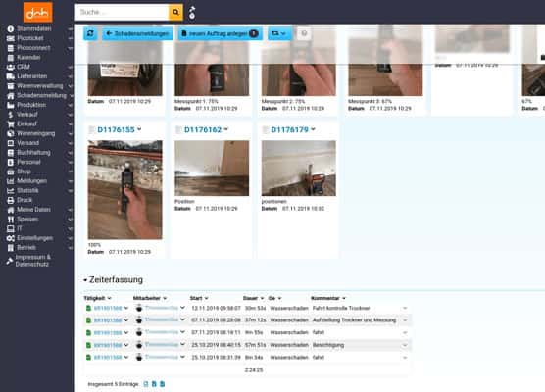Click the light gray toolbar button at far right

[304, 33]
